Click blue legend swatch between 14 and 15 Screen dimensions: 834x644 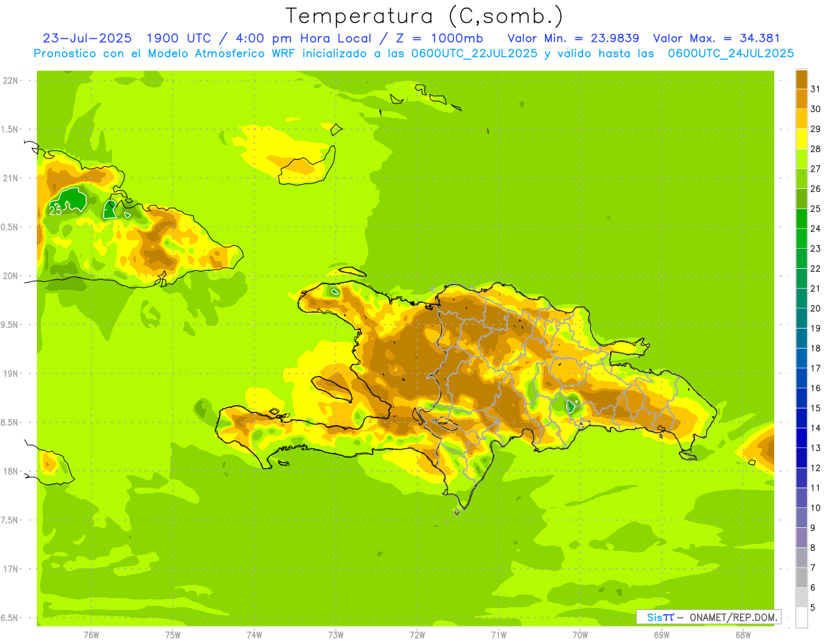click(801, 418)
